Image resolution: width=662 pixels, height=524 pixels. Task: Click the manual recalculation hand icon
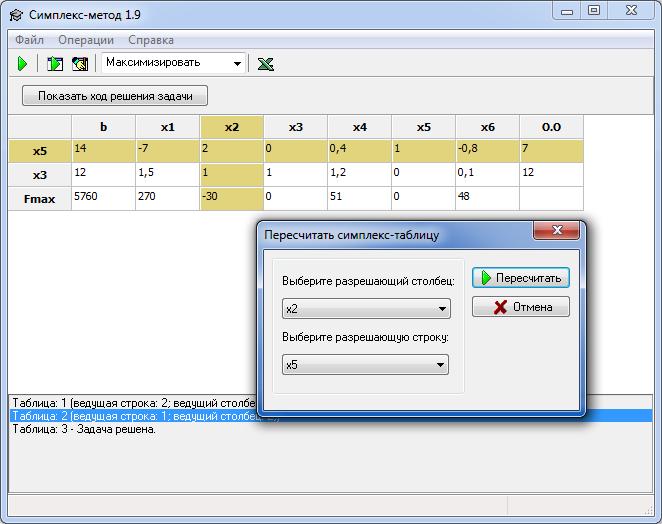(80, 64)
